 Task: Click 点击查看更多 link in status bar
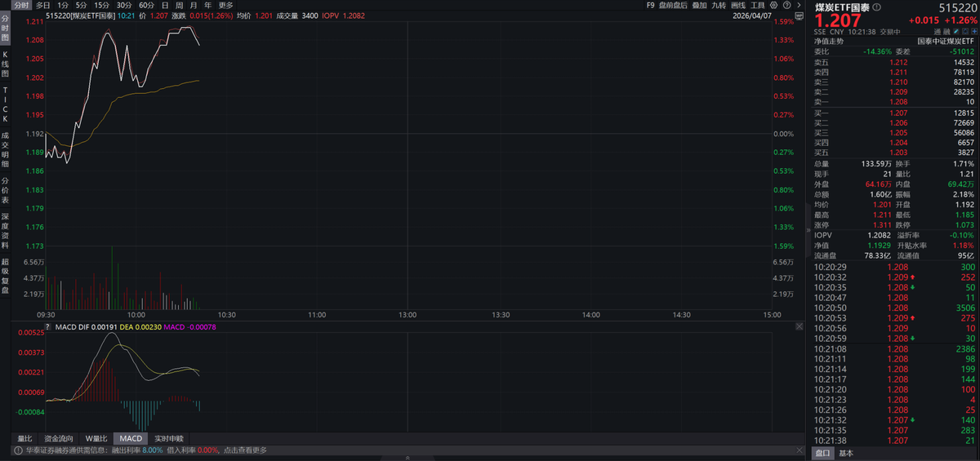click(x=244, y=450)
